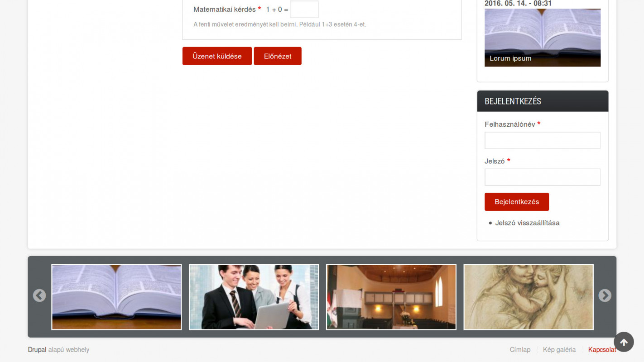Open the business people carousel image
The height and width of the screenshot is (362, 644).
coord(254,297)
